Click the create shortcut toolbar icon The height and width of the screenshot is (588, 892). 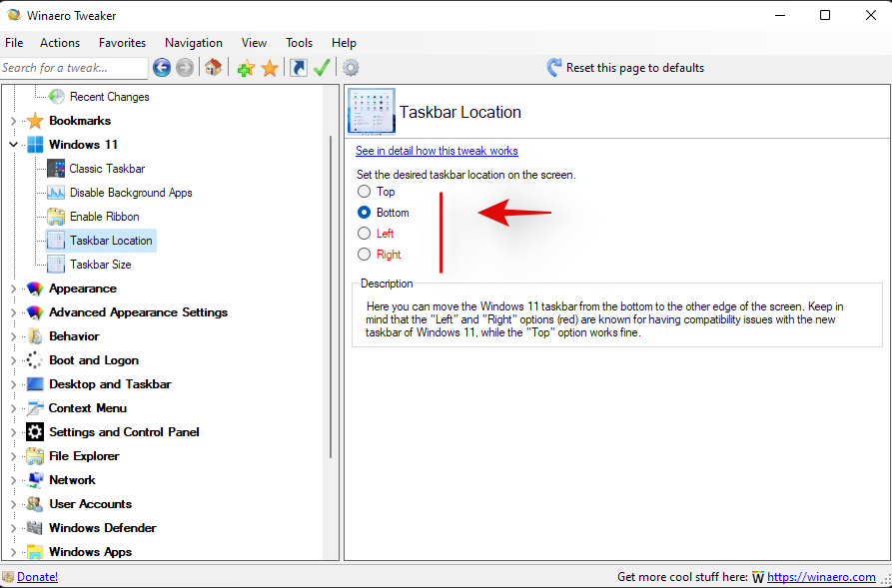pos(298,68)
